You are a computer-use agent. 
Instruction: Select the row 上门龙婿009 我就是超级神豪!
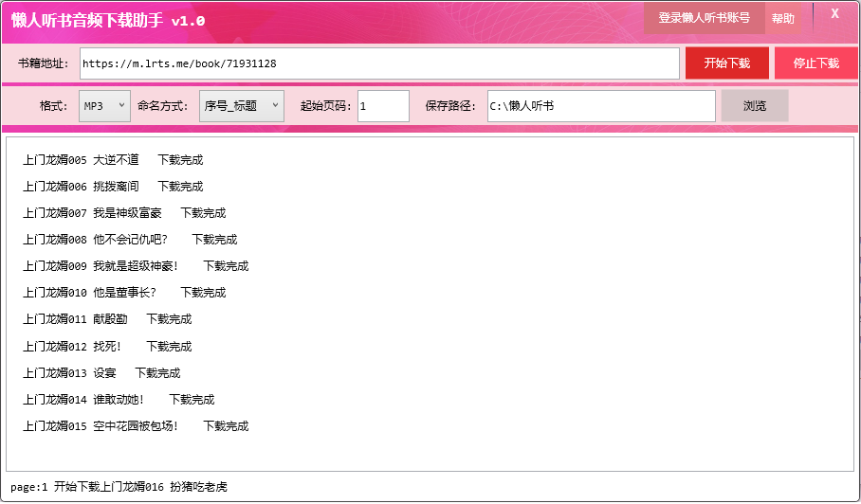[x=136, y=266]
